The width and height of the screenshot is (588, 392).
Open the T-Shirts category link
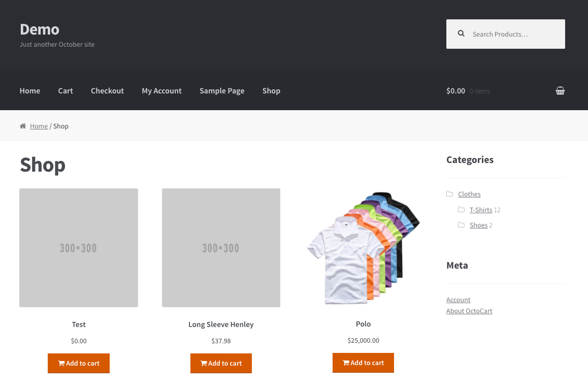[x=481, y=210]
